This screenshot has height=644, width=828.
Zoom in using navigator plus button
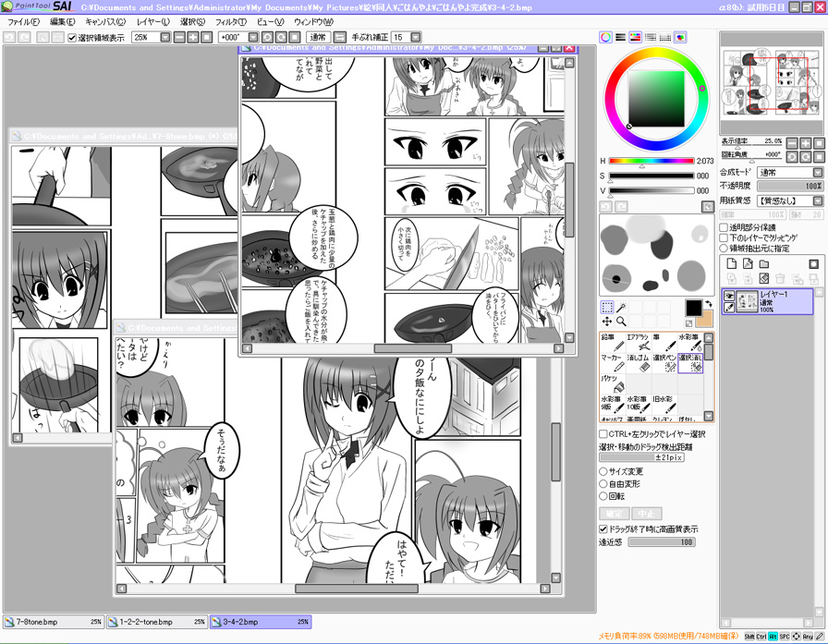coord(806,143)
